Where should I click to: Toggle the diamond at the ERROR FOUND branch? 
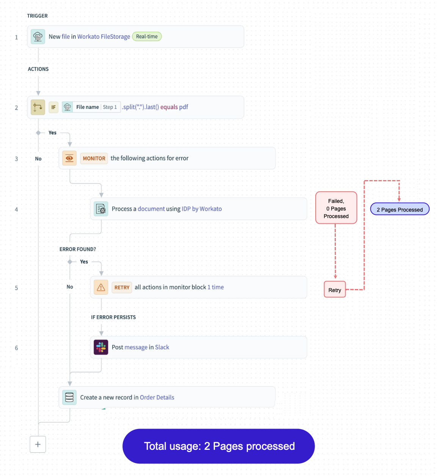[x=69, y=261]
